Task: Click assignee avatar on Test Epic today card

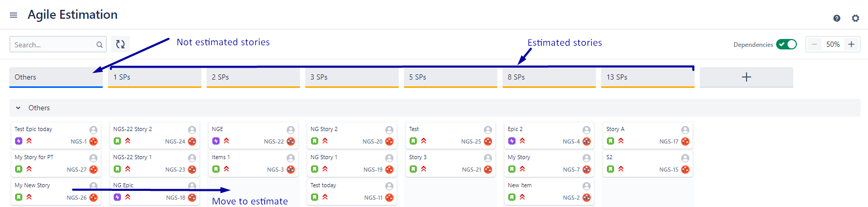Action: click(93, 130)
